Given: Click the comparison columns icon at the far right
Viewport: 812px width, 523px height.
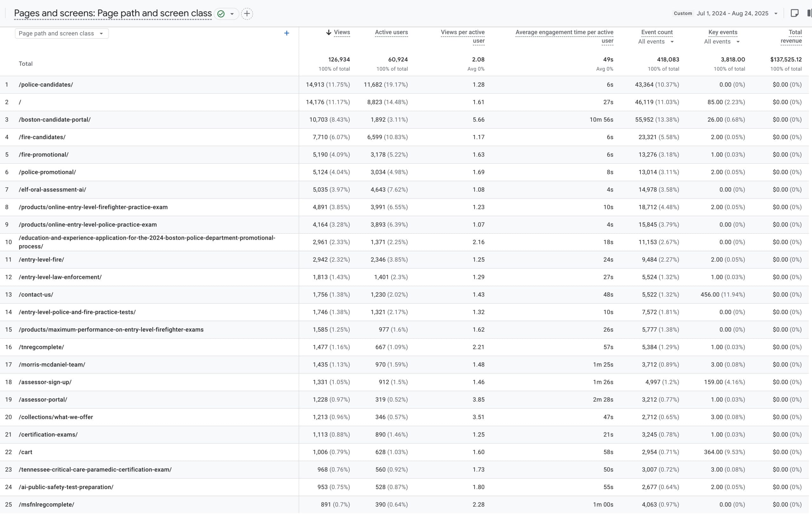Looking at the screenshot, I should (809, 13).
